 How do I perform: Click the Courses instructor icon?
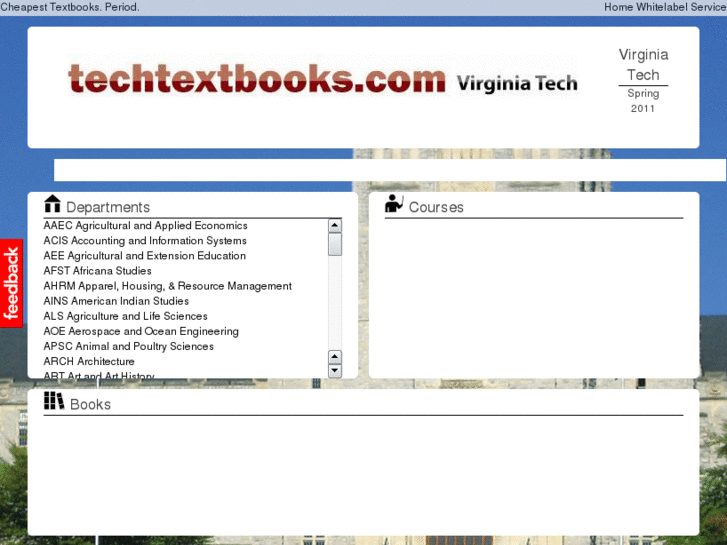(x=394, y=204)
